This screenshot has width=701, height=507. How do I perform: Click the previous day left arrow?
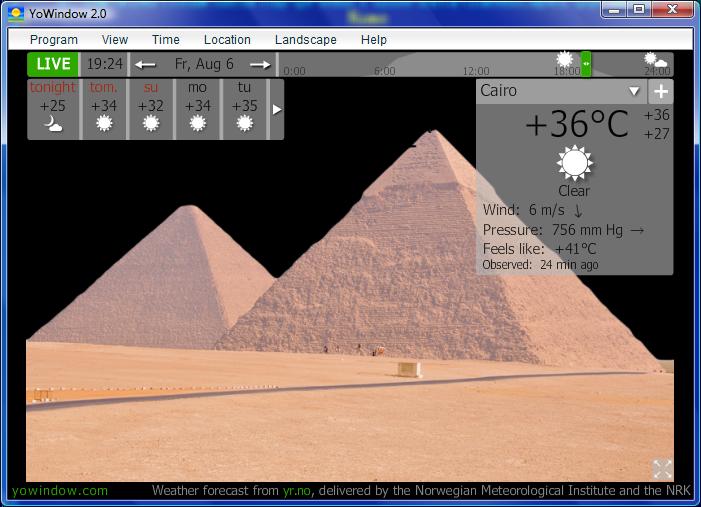point(145,65)
